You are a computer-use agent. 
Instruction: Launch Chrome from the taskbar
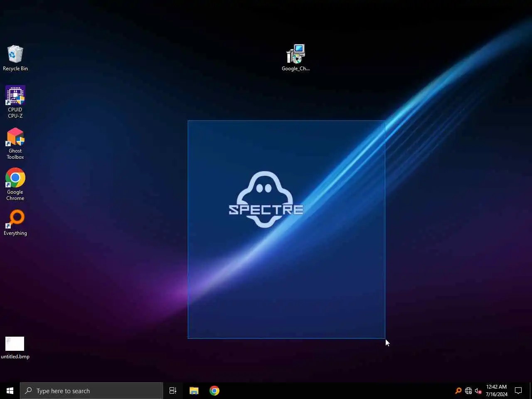(214, 391)
